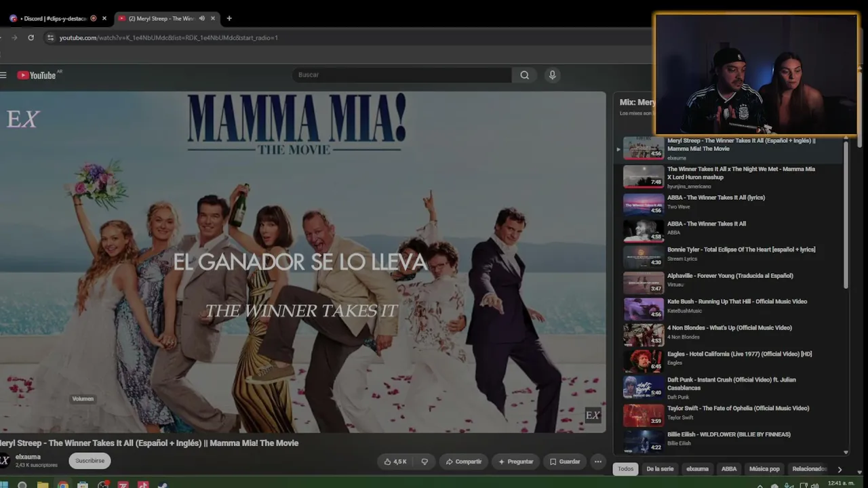Open the YouTube hamburger guide menu
The width and height of the screenshot is (868, 488).
(x=3, y=75)
